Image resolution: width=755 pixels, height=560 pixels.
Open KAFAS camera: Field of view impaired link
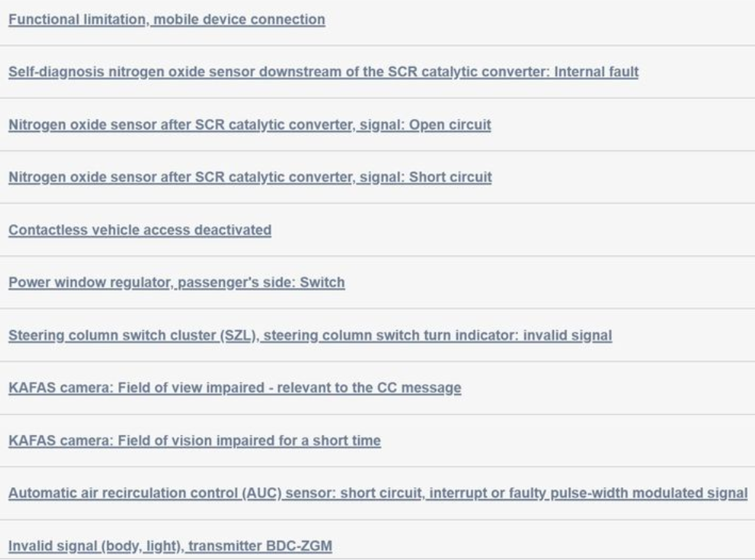click(x=234, y=388)
